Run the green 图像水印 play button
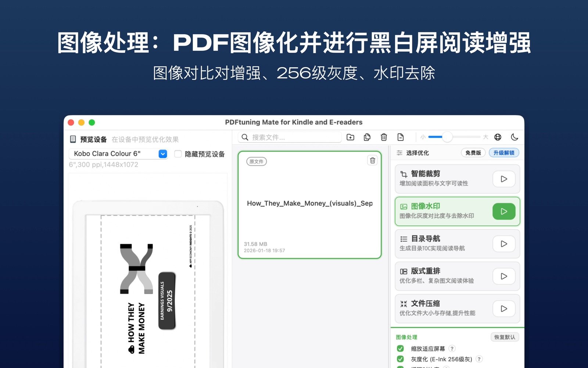Viewport: 588px width, 368px height. 504,211
